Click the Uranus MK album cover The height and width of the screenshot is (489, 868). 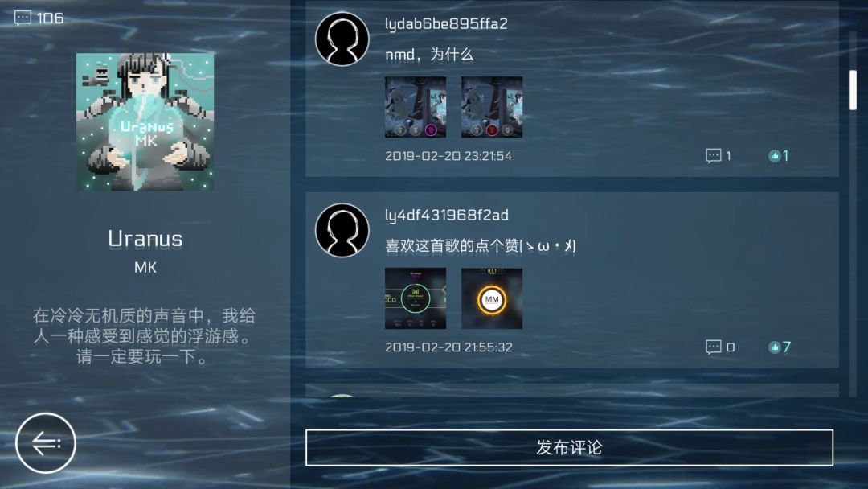[145, 121]
